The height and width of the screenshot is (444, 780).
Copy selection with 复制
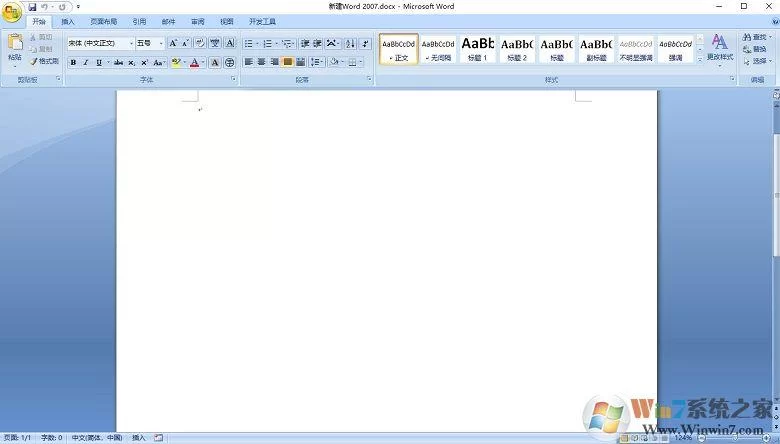tap(41, 49)
